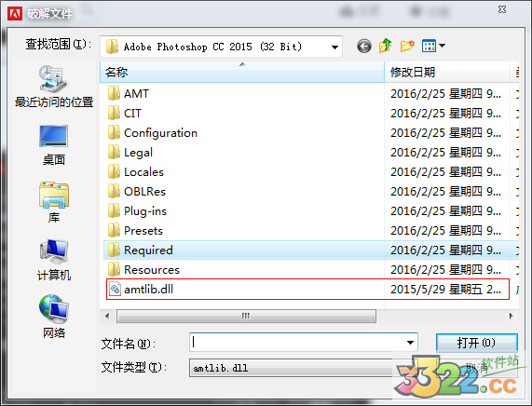This screenshot has width=532, height=406.
Task: Open Computer (计算机) in sidebar
Action: [x=54, y=260]
